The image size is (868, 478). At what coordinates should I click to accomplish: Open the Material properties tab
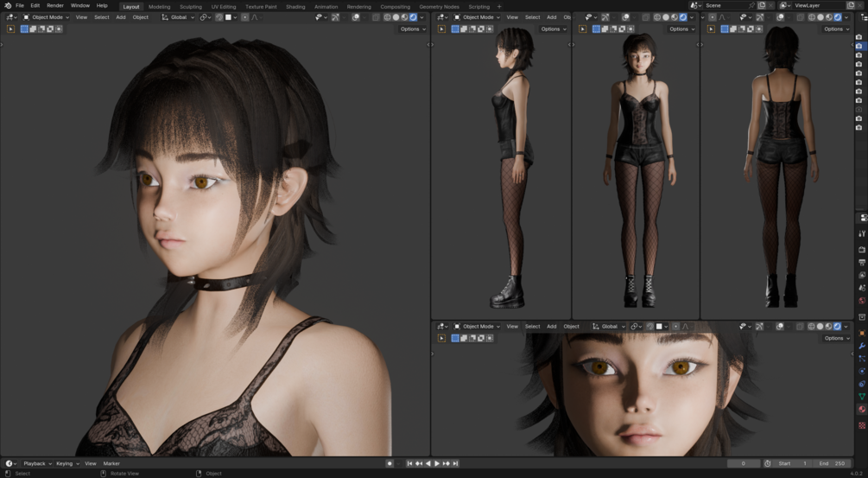tap(862, 410)
